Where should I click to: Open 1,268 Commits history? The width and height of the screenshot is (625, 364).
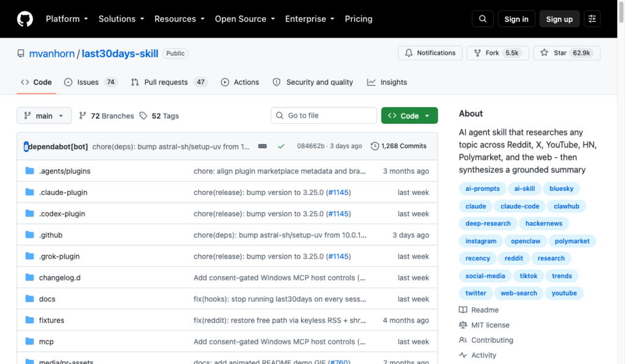tap(399, 146)
